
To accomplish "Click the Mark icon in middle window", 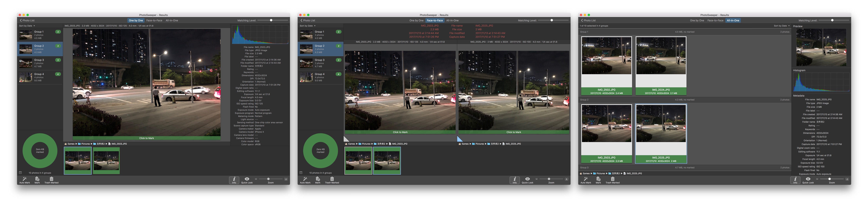I will click(318, 179).
